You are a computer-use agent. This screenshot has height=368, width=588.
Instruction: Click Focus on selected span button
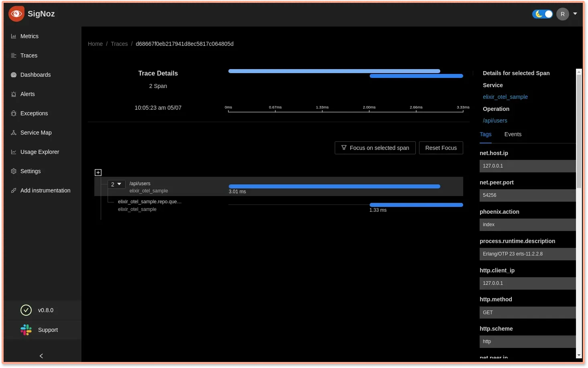tap(375, 148)
